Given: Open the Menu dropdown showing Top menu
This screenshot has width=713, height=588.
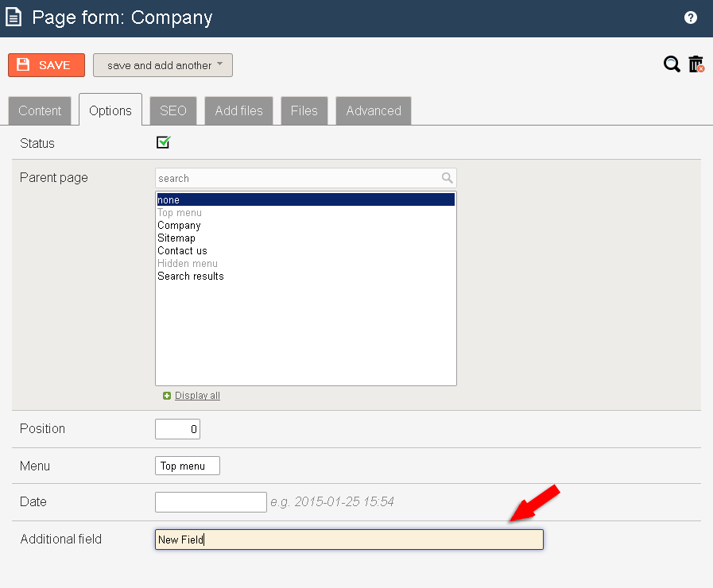Looking at the screenshot, I should tap(188, 466).
